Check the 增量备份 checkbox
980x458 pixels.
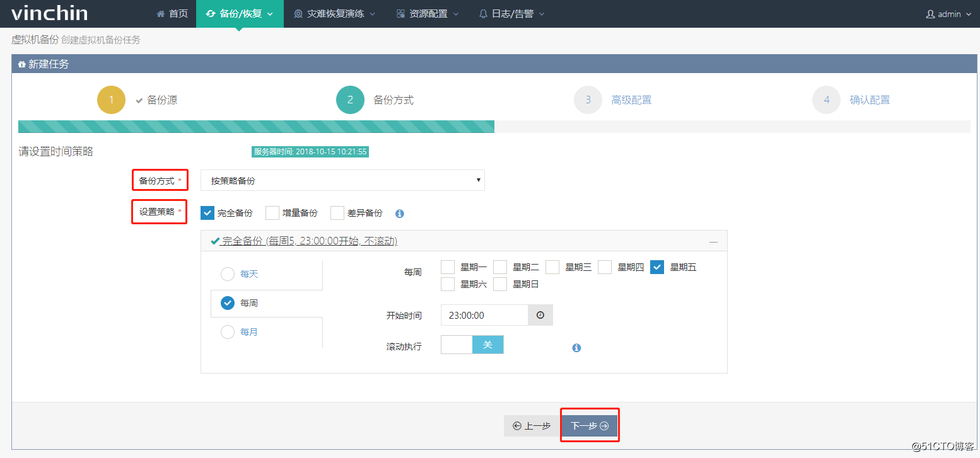pos(272,213)
